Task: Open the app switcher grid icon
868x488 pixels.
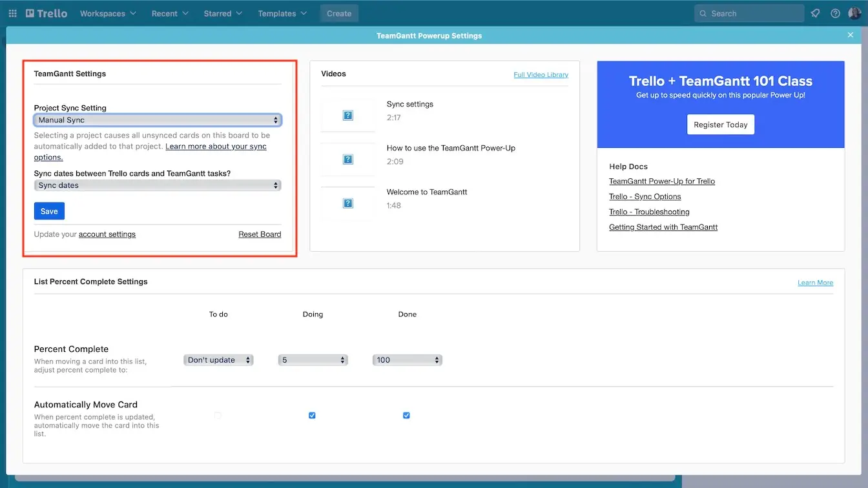Action: pyautogui.click(x=12, y=14)
